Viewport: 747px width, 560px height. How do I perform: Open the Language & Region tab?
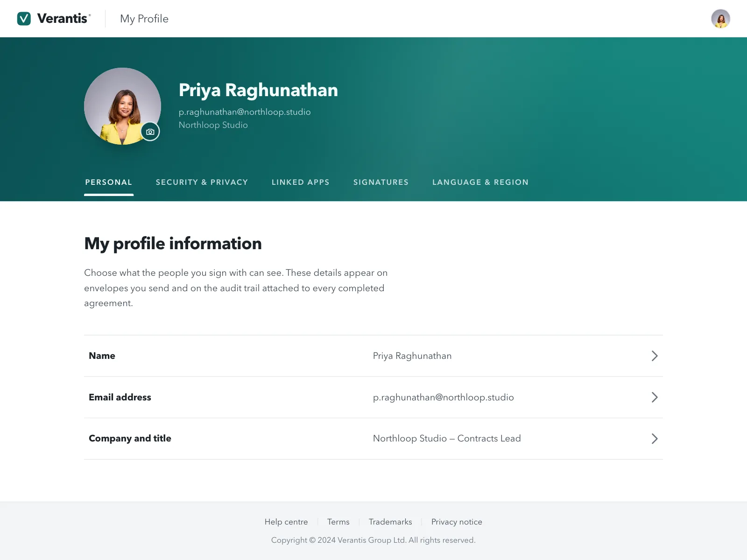click(480, 182)
